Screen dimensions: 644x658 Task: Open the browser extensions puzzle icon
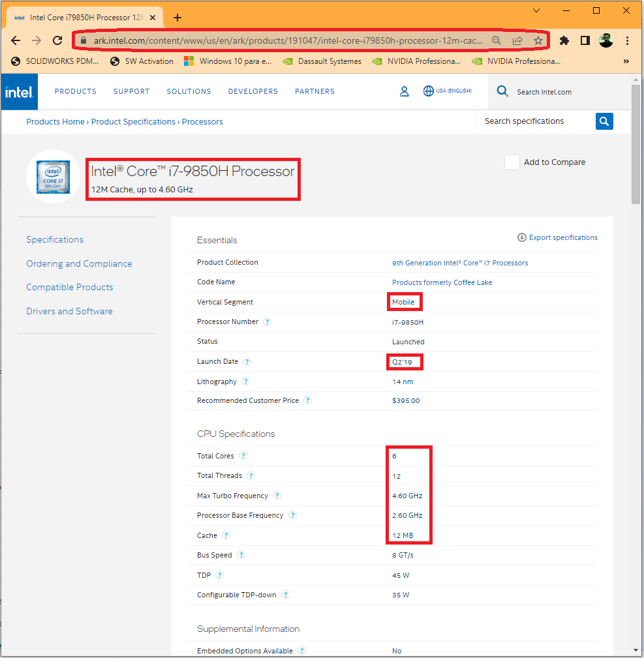tap(564, 40)
